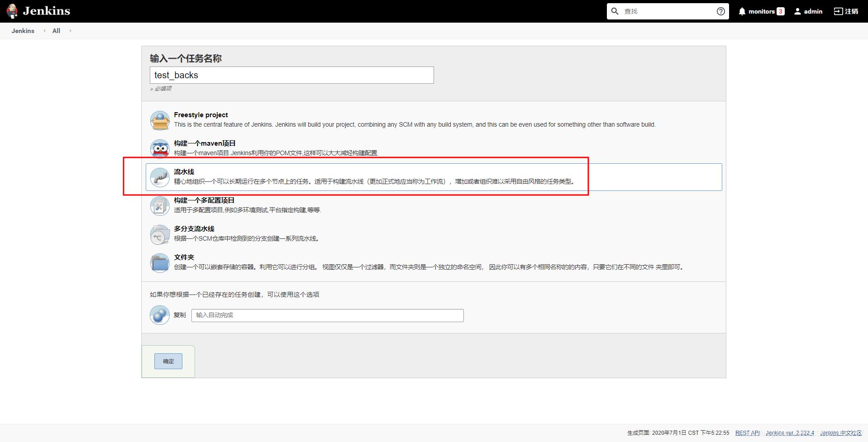Select the 多分支流水线 multibranch icon
This screenshot has width=868, height=442.
pos(160,234)
